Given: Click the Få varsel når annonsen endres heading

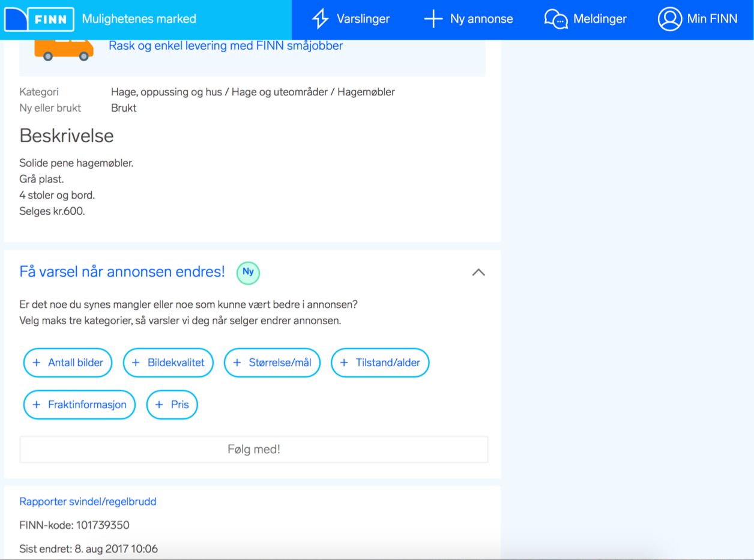Looking at the screenshot, I should point(122,272).
